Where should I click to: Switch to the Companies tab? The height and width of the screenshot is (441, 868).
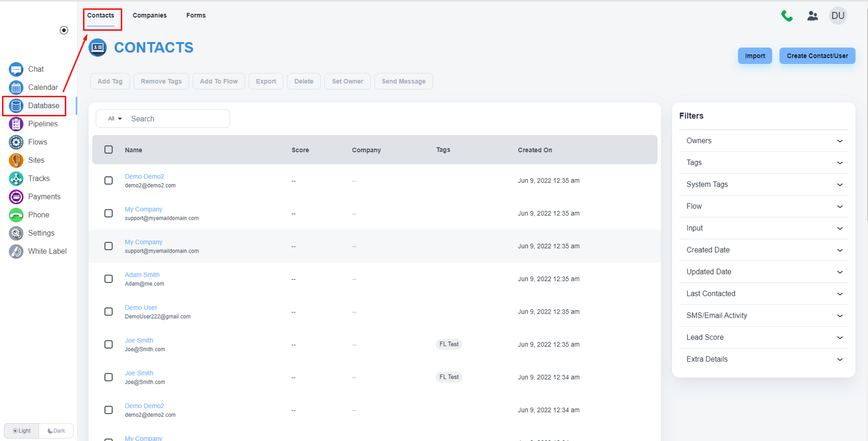pyautogui.click(x=149, y=15)
